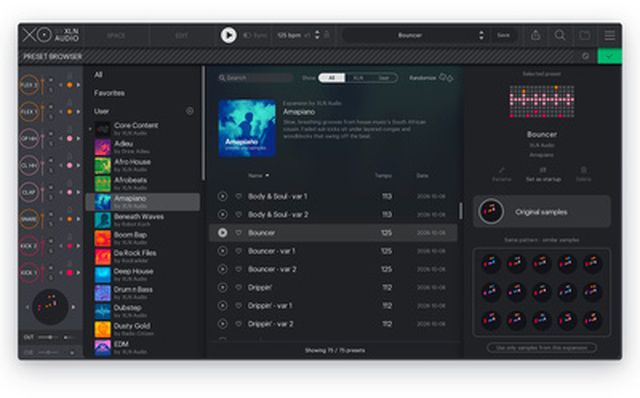Open Favorites in the sidebar

[109, 93]
